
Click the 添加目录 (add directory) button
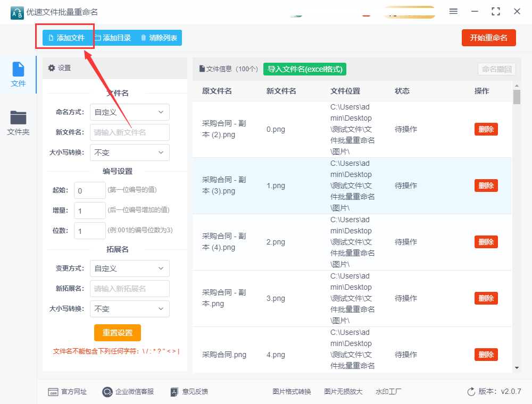113,38
